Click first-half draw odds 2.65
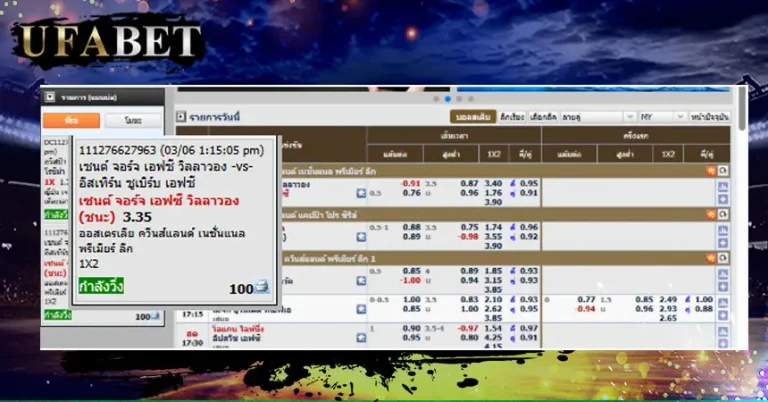This screenshot has width=768, height=402. 668,318
